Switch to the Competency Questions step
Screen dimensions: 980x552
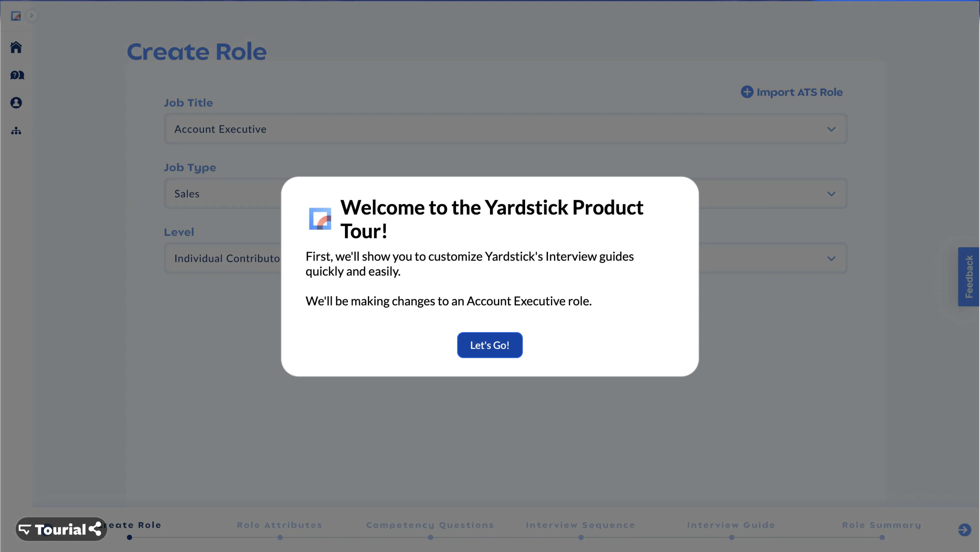430,525
